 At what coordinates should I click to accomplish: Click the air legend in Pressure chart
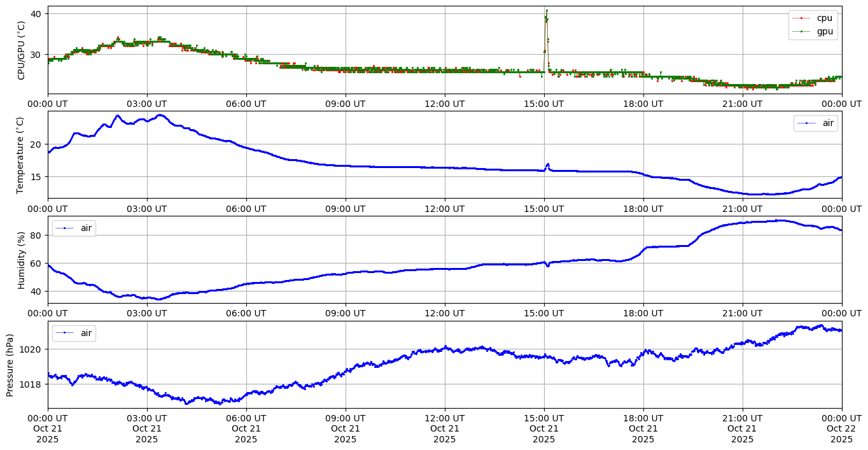click(x=74, y=333)
